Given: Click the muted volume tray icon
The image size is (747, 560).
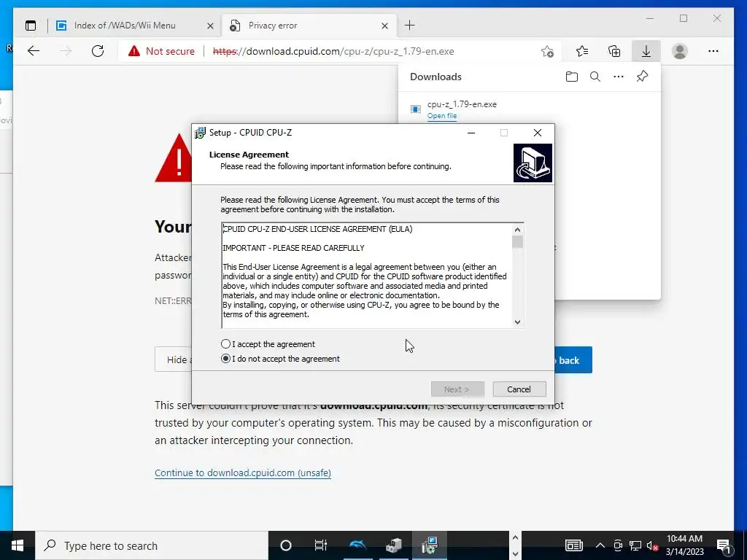Looking at the screenshot, I should pos(653,545).
